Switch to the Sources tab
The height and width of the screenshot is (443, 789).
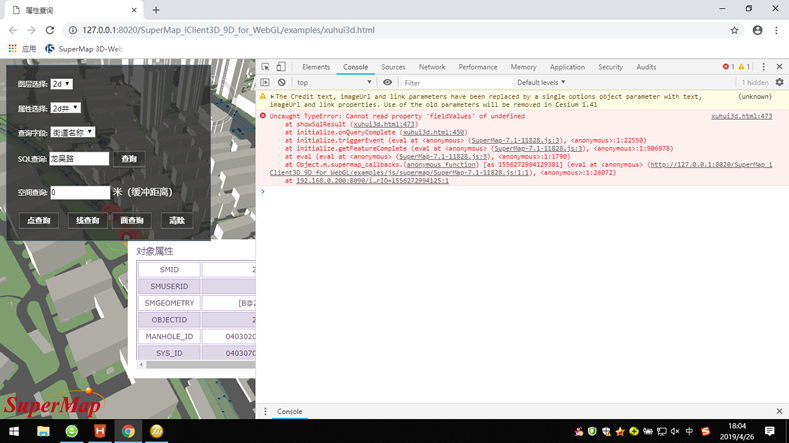pos(393,67)
